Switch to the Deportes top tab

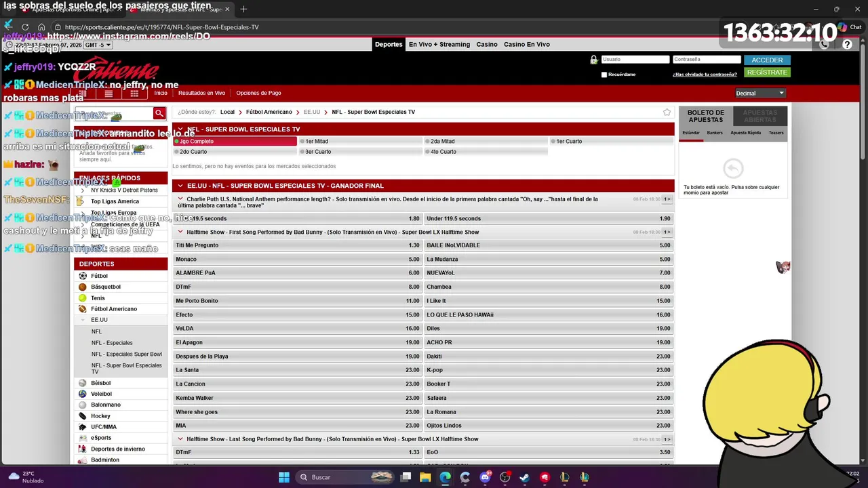[389, 44]
